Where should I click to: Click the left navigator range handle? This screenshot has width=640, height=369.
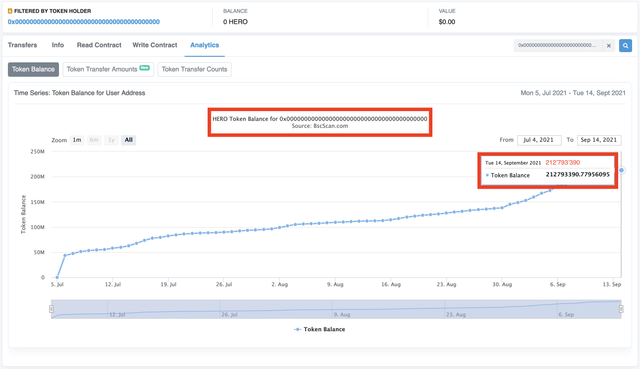pyautogui.click(x=51, y=309)
